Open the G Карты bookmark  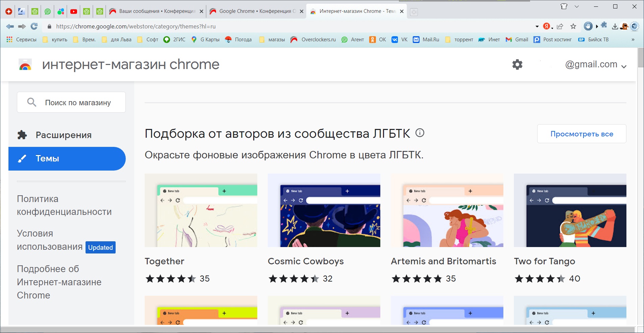pos(206,40)
